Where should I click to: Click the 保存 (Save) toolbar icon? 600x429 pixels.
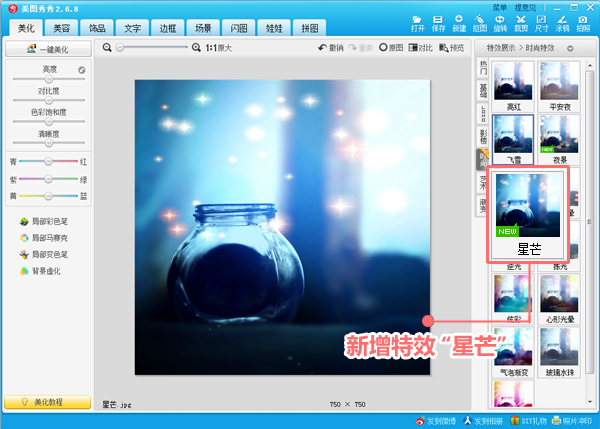[438, 22]
